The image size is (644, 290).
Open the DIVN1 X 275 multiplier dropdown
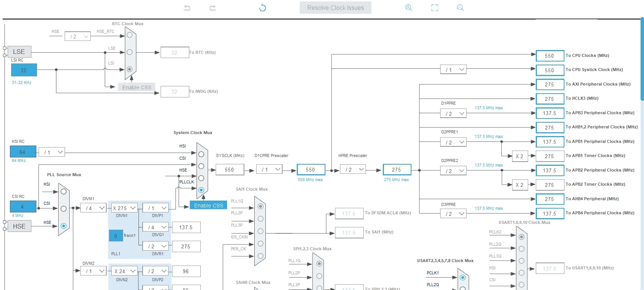click(124, 208)
